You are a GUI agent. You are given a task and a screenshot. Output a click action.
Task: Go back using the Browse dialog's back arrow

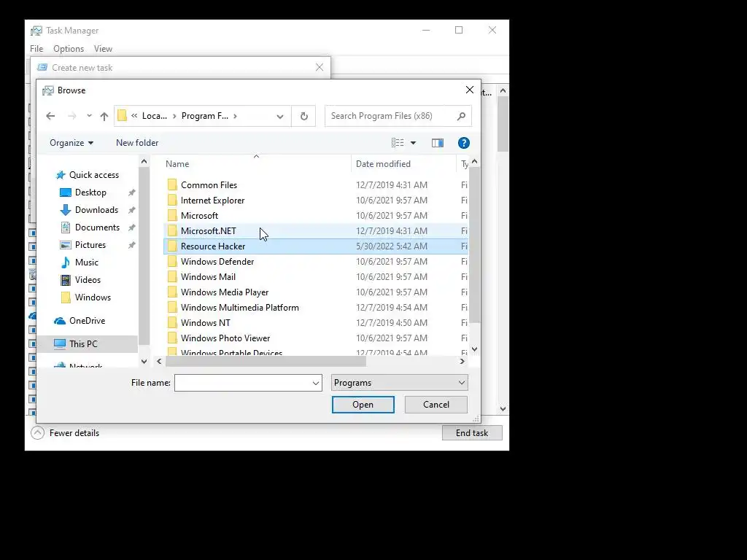point(50,116)
